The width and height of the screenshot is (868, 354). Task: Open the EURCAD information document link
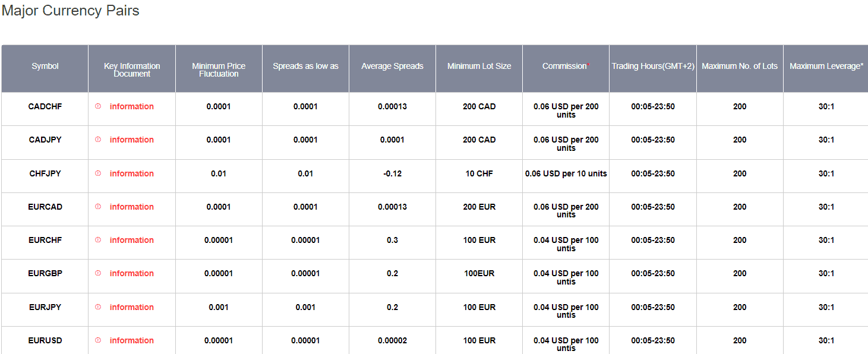click(x=132, y=207)
